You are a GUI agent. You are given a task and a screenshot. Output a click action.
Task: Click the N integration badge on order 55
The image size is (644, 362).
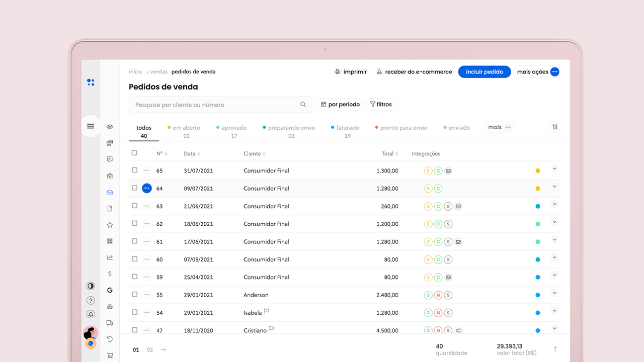(438, 295)
